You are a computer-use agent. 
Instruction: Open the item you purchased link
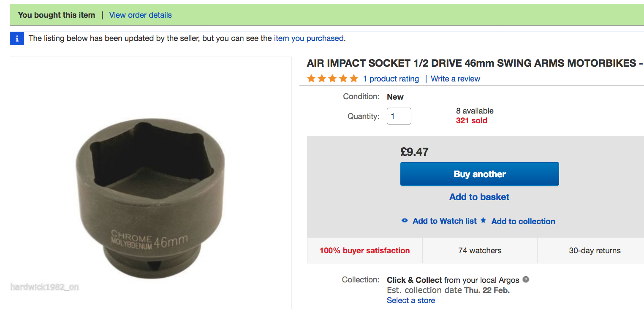coord(309,38)
